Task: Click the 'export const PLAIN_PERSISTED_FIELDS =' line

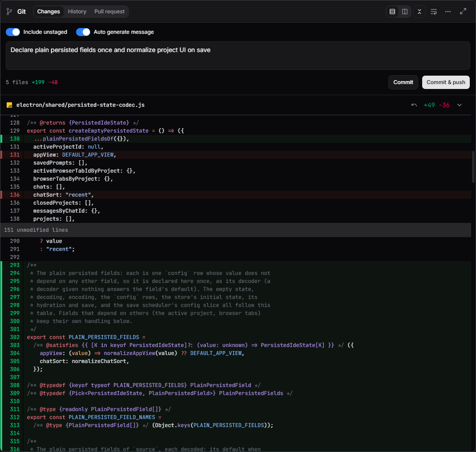Action: click(x=86, y=337)
